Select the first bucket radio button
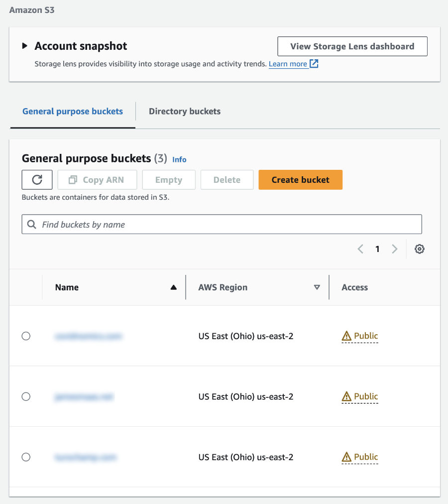Image resolution: width=448 pixels, height=504 pixels. [x=26, y=336]
